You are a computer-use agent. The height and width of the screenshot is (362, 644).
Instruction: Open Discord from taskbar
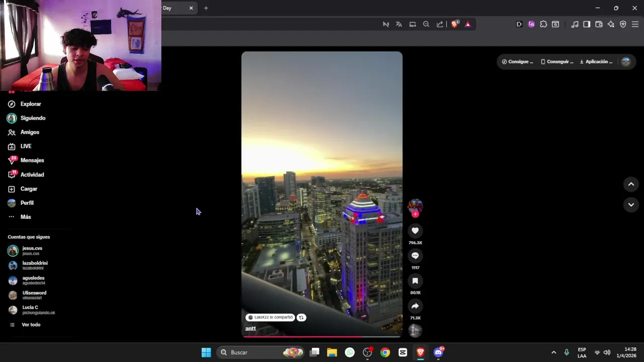(438, 352)
